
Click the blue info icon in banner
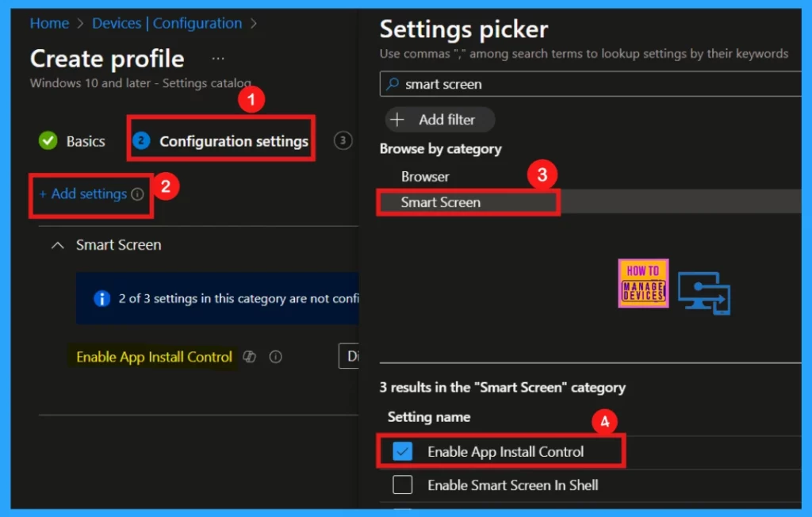coord(101,299)
